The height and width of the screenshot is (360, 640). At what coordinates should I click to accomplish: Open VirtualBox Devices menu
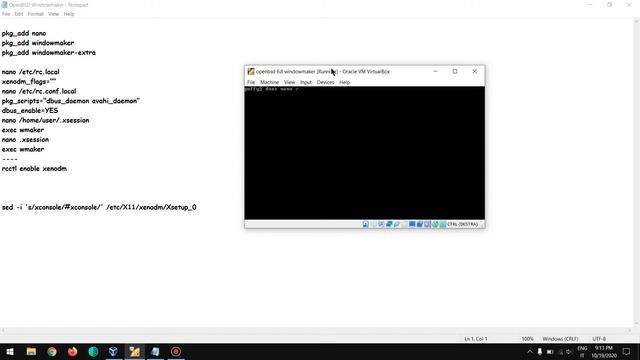click(325, 82)
